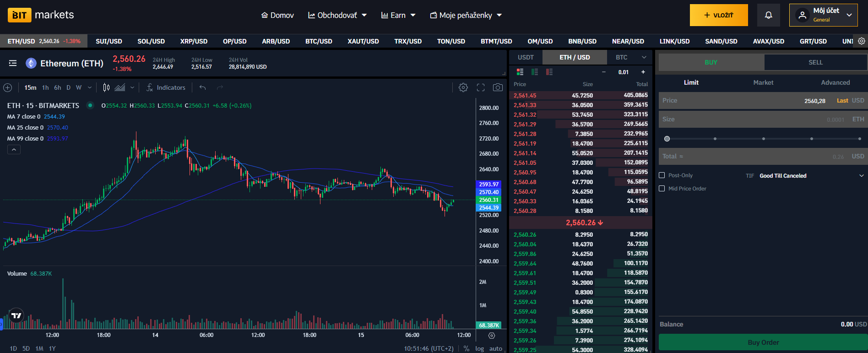This screenshot has width=868, height=353.
Task: Expand the Môj účet account menu
Action: point(823,15)
